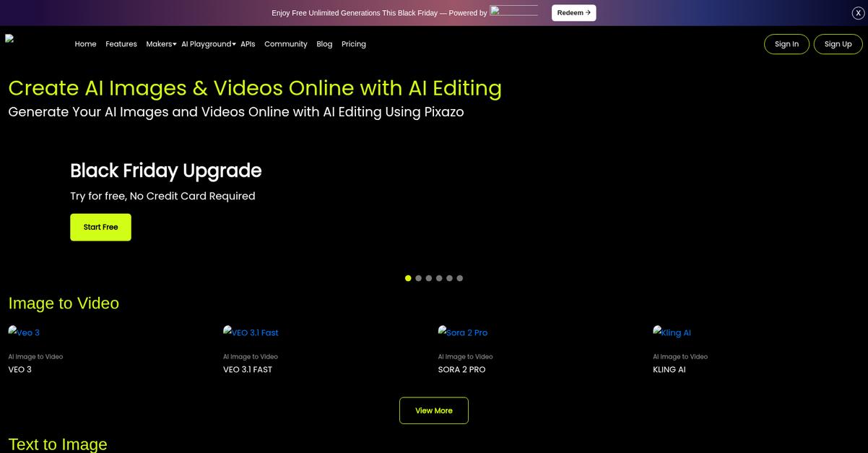
Task: Open Features from the navigation bar
Action: [121, 43]
